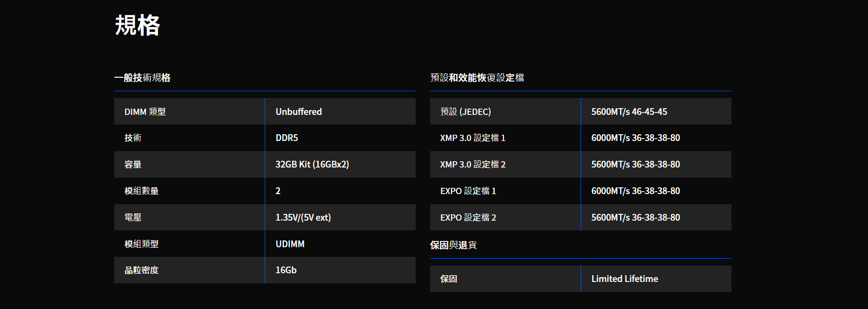Click the XMP 3.0 設定檔 1 label
The image size is (868, 309).
(x=473, y=138)
